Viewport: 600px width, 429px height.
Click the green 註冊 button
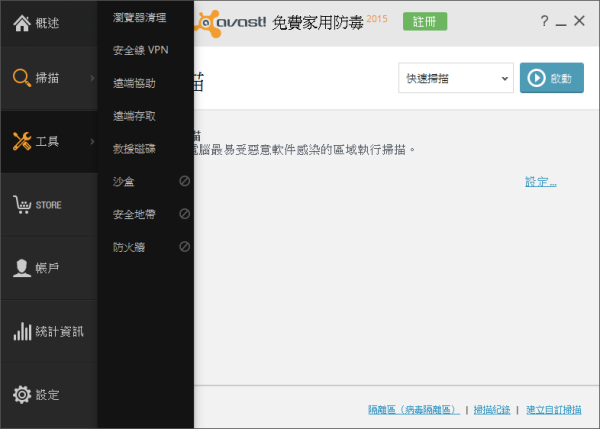tap(425, 21)
